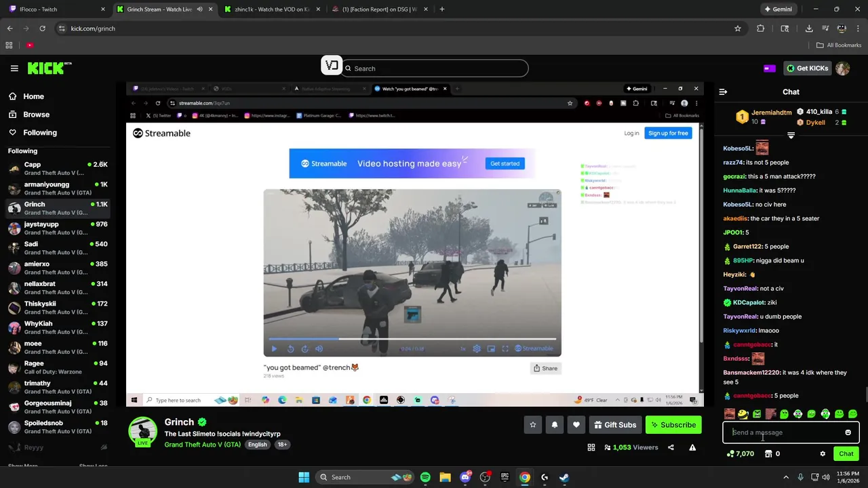Open chat settings gear icon
Viewport: 868px width, 488px height.
click(x=823, y=454)
